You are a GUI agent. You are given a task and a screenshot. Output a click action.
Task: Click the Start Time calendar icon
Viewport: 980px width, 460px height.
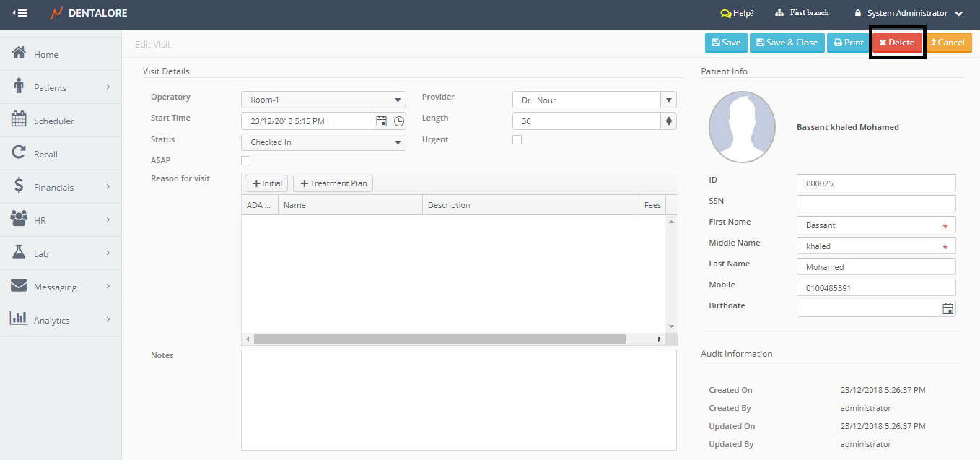point(382,121)
